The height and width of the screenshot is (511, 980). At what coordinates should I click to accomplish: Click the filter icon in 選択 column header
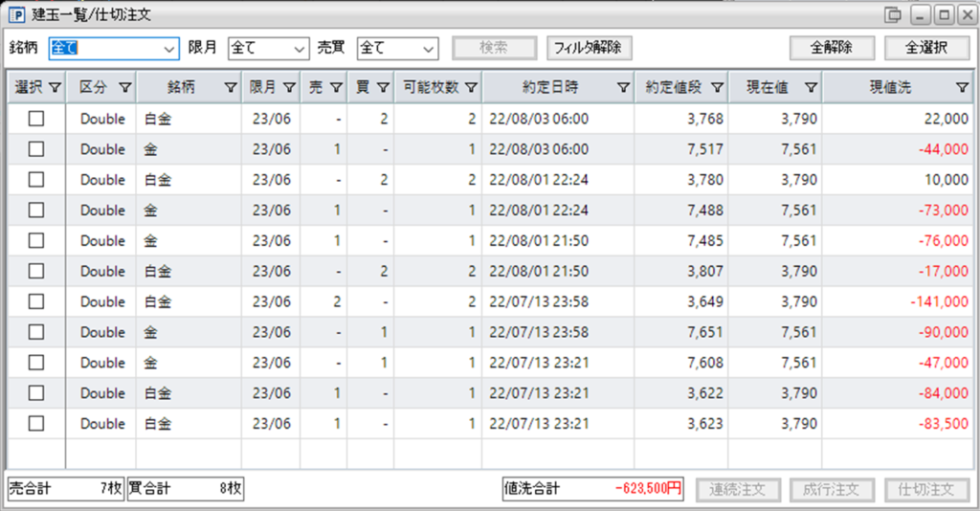tap(55, 87)
